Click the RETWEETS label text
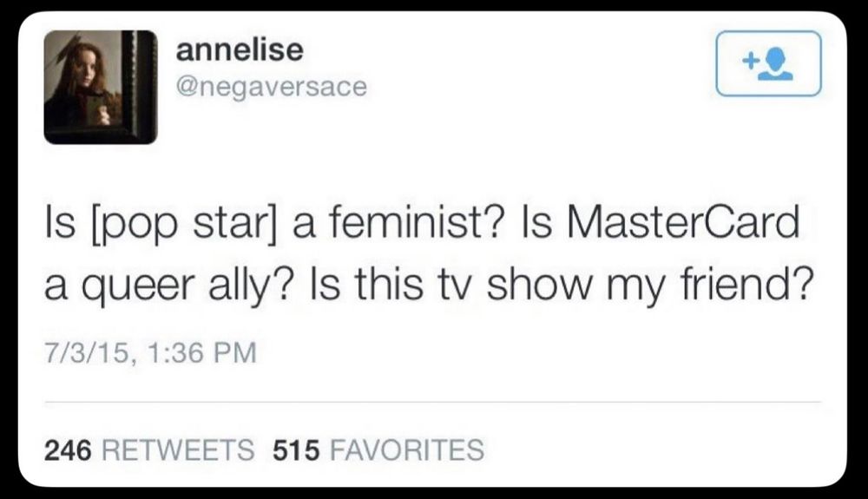This screenshot has width=868, height=499. coord(178,450)
